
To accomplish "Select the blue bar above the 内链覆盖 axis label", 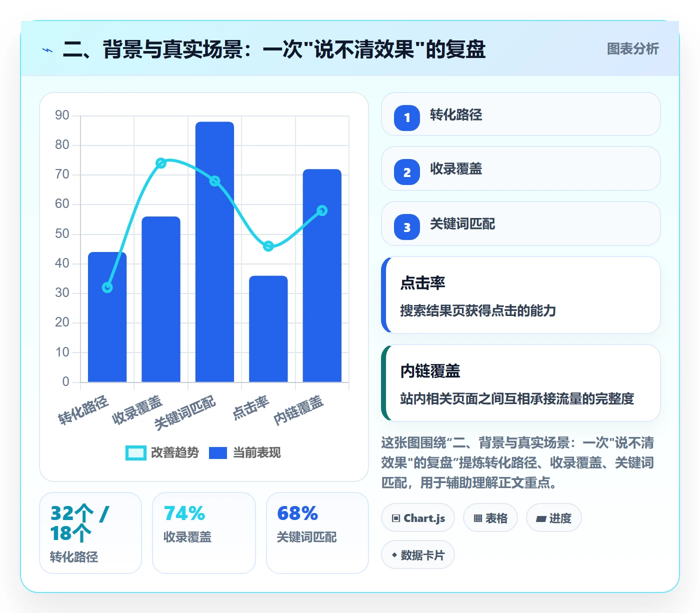I will point(322,275).
